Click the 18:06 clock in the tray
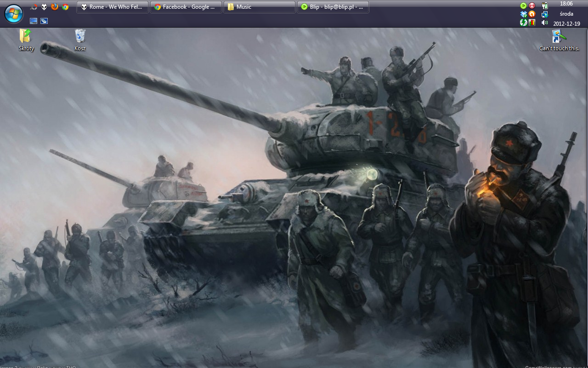The height and width of the screenshot is (368, 588). click(566, 4)
